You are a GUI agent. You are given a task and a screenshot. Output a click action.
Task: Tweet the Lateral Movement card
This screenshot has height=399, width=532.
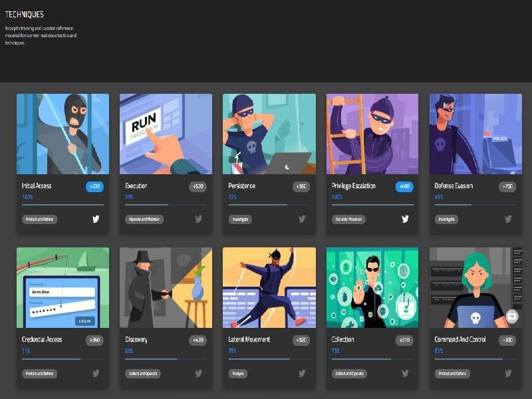pos(302,373)
